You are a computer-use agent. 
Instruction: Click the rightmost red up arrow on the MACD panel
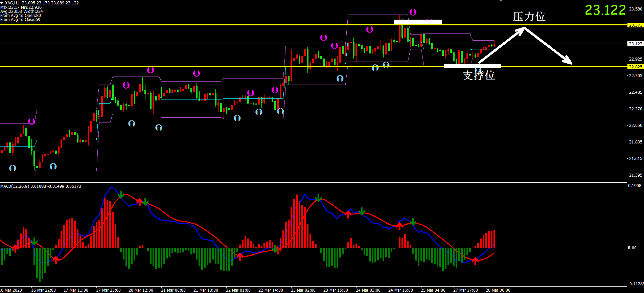tap(475, 261)
